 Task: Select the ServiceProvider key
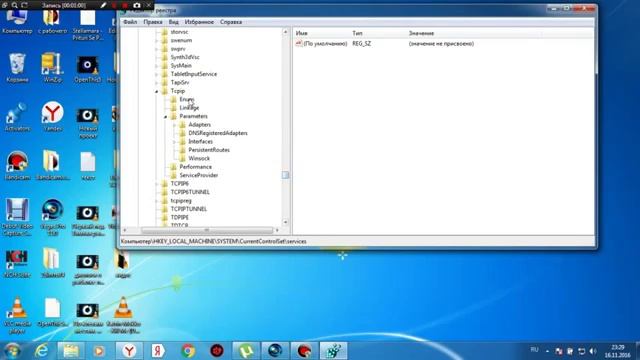point(199,175)
